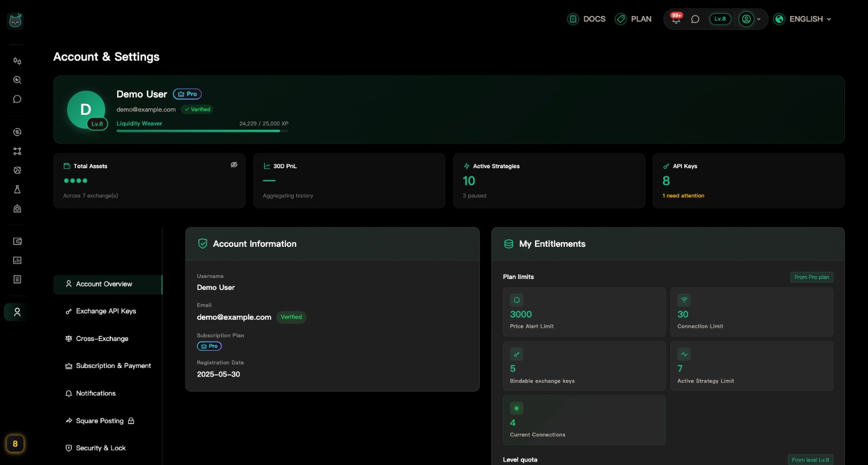Open the Active Strategies card
The width and height of the screenshot is (868, 465).
549,180
